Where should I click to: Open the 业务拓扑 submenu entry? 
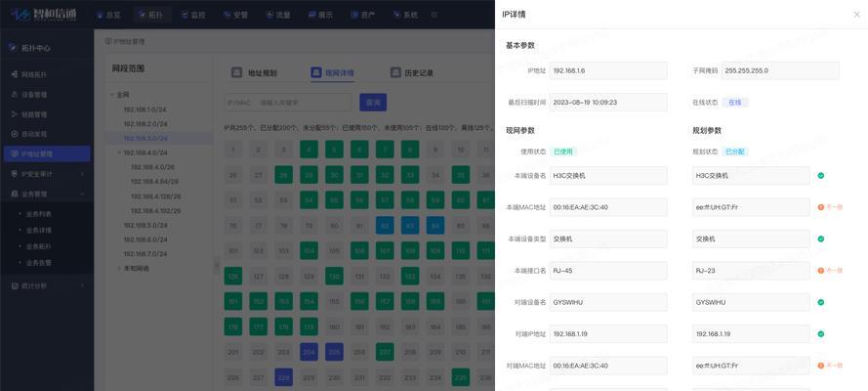pos(39,246)
